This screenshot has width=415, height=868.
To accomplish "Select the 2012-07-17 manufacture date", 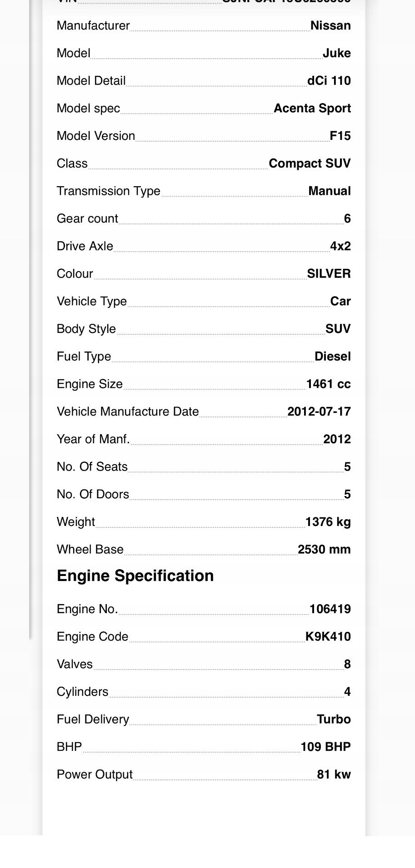I will 319,412.
